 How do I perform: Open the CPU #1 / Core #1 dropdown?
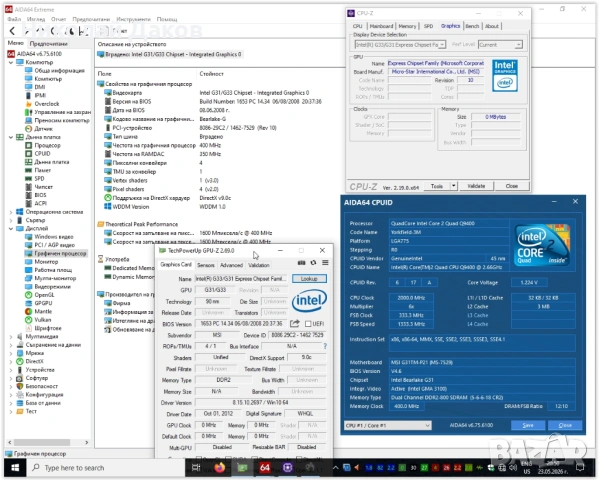tap(388, 425)
